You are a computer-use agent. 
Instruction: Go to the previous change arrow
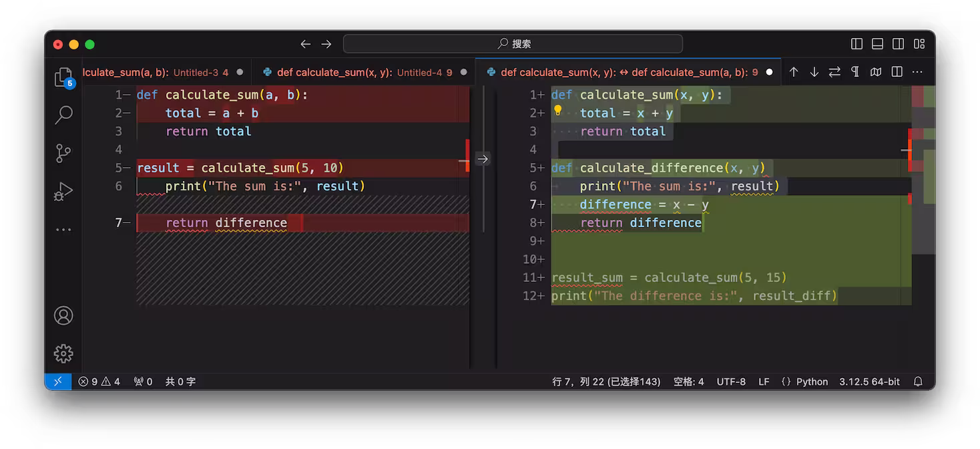tap(793, 72)
